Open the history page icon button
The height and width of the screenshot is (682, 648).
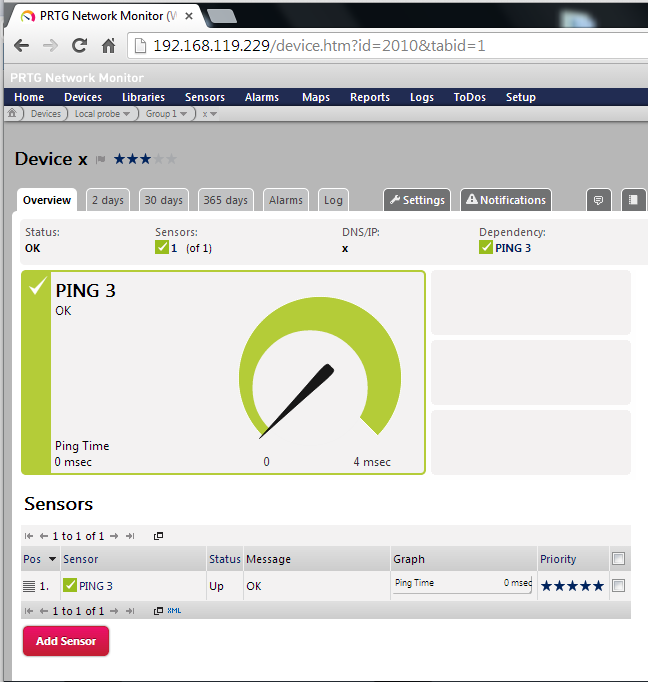point(633,200)
